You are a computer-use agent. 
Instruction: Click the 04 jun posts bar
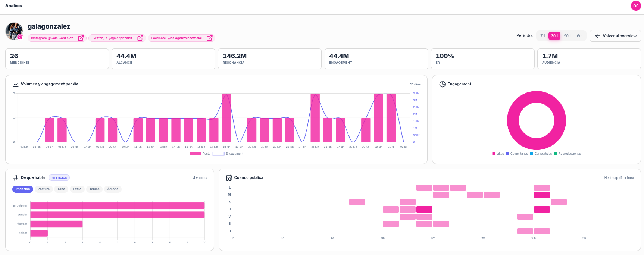49,130
